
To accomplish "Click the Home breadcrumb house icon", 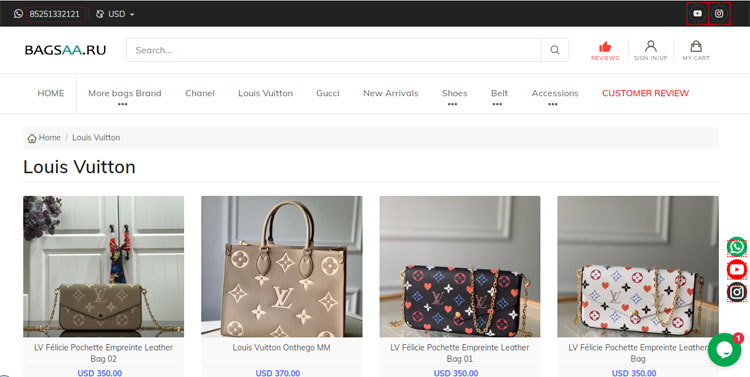I will pyautogui.click(x=32, y=138).
